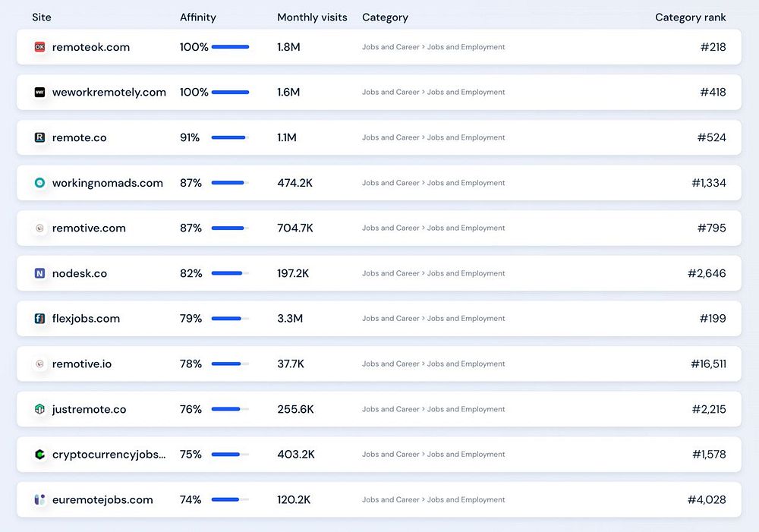Click the Site column header

click(42, 17)
